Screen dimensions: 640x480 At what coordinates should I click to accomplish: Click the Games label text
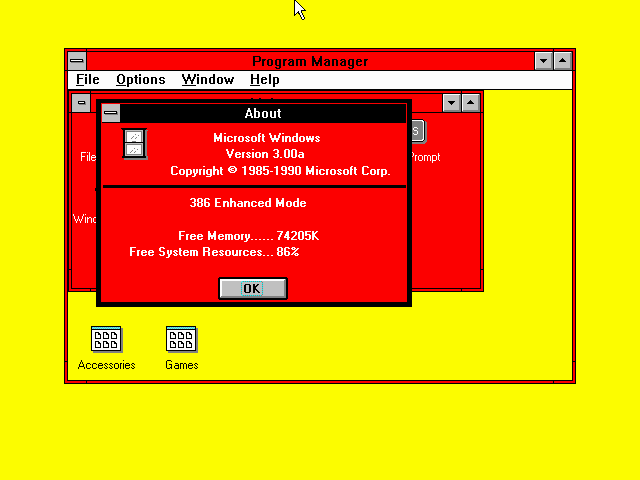click(182, 365)
